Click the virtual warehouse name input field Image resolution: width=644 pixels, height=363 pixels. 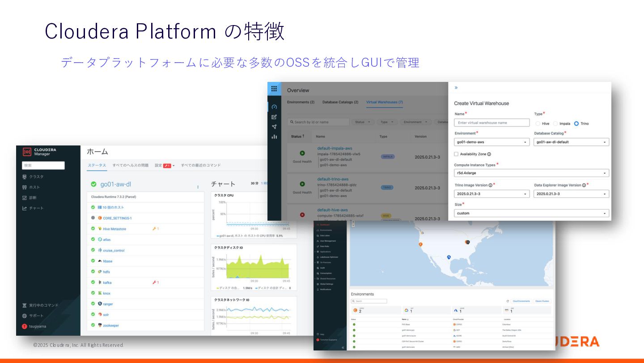[x=492, y=123]
